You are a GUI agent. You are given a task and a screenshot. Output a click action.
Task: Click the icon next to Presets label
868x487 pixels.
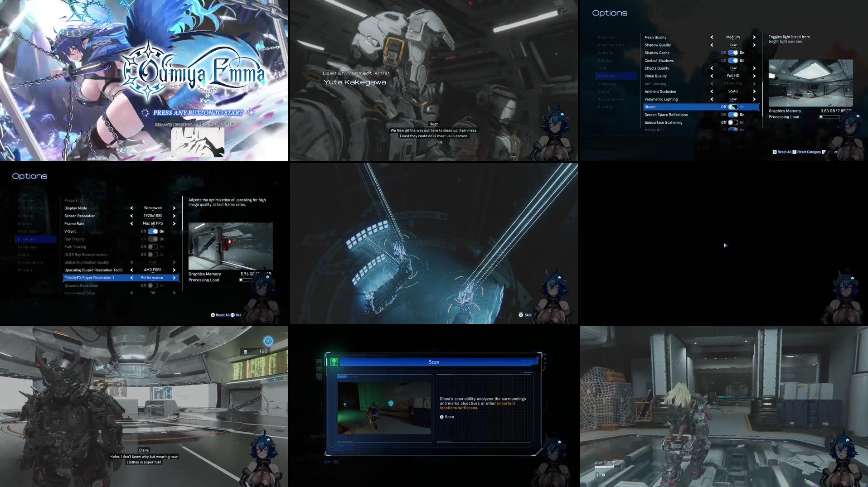tap(82, 200)
